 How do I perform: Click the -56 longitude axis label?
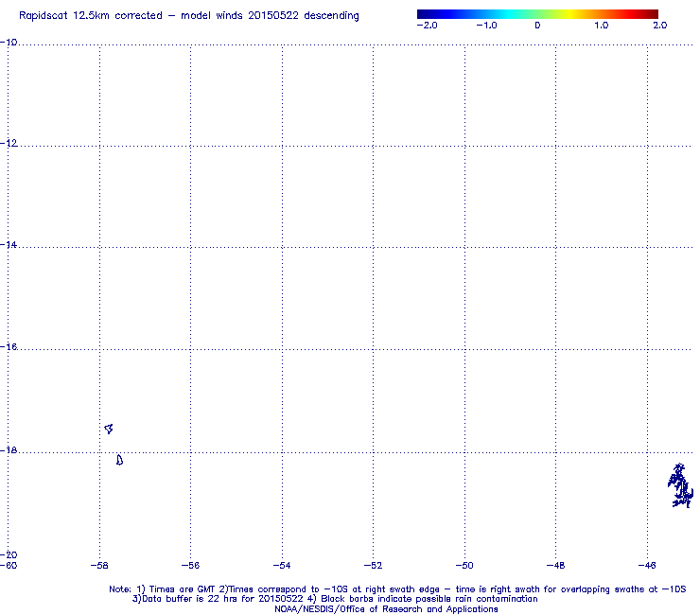point(191,566)
